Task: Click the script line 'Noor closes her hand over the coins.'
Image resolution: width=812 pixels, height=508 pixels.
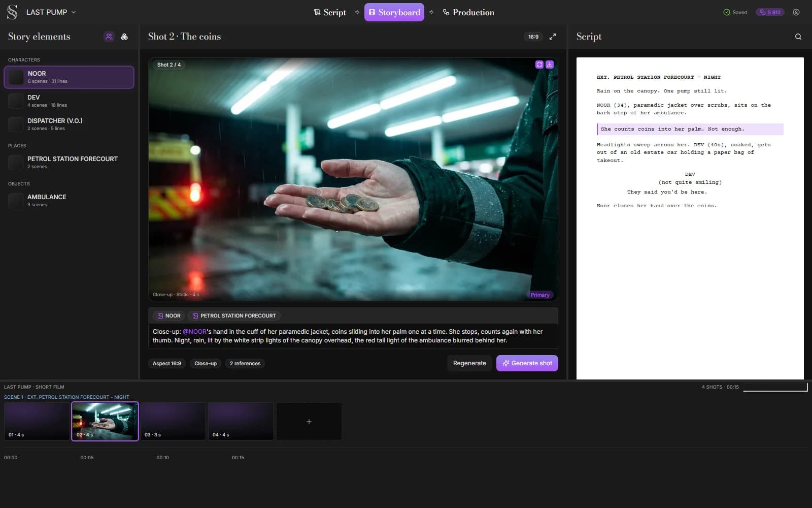Action: tap(657, 206)
